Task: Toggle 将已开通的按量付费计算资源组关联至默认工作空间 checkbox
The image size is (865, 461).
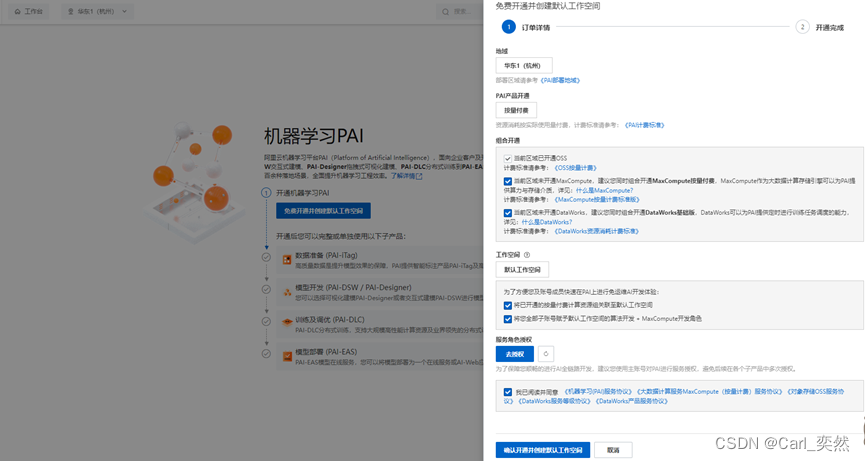Action: [508, 305]
